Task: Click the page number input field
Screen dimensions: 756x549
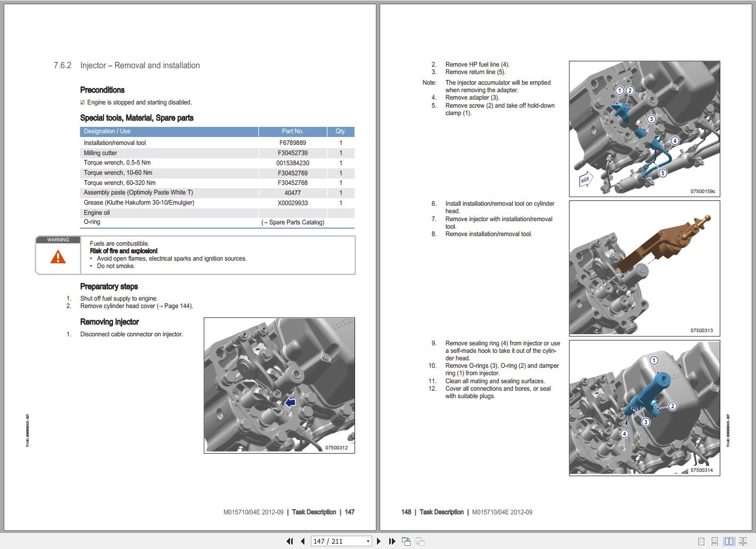Action: (x=336, y=541)
